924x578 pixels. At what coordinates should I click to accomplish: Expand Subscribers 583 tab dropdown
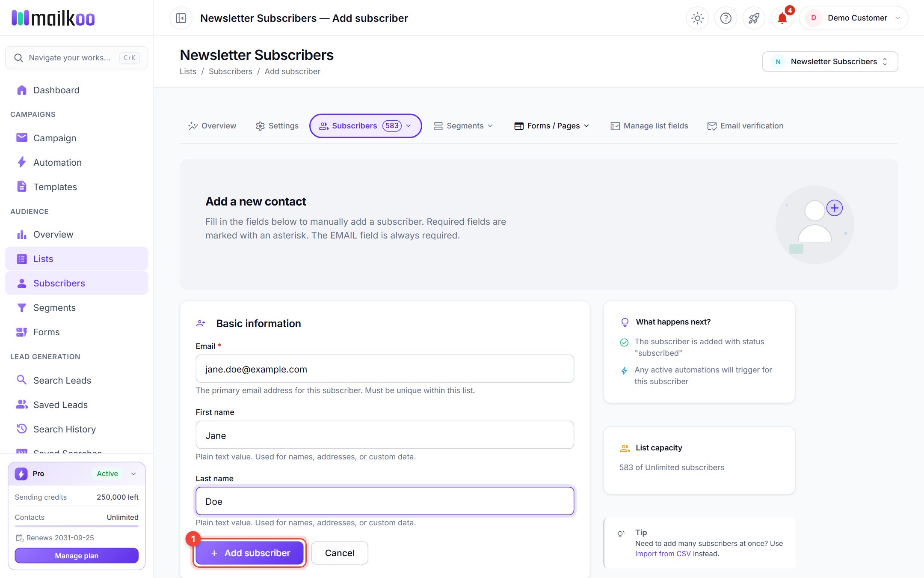tap(366, 125)
